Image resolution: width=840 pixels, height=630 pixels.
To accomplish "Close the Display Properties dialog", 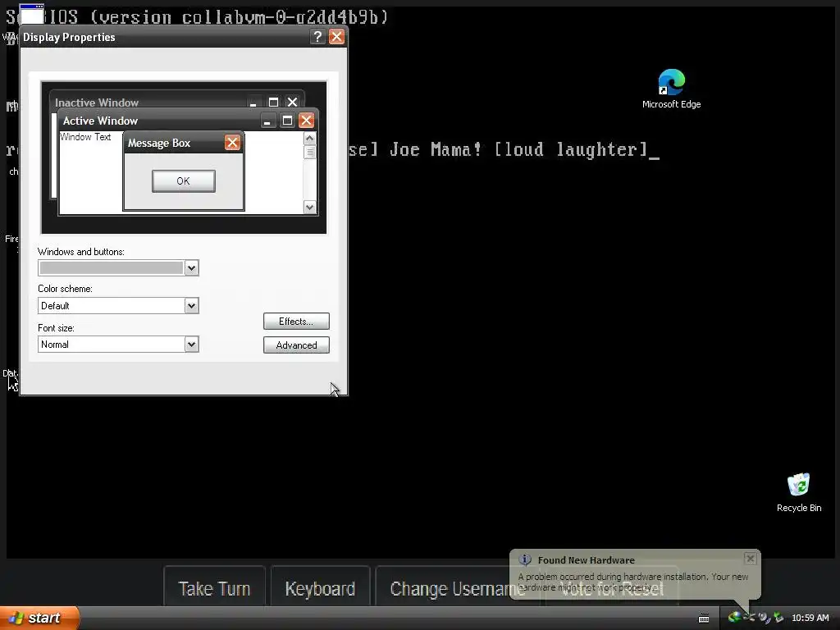I will (x=336, y=36).
